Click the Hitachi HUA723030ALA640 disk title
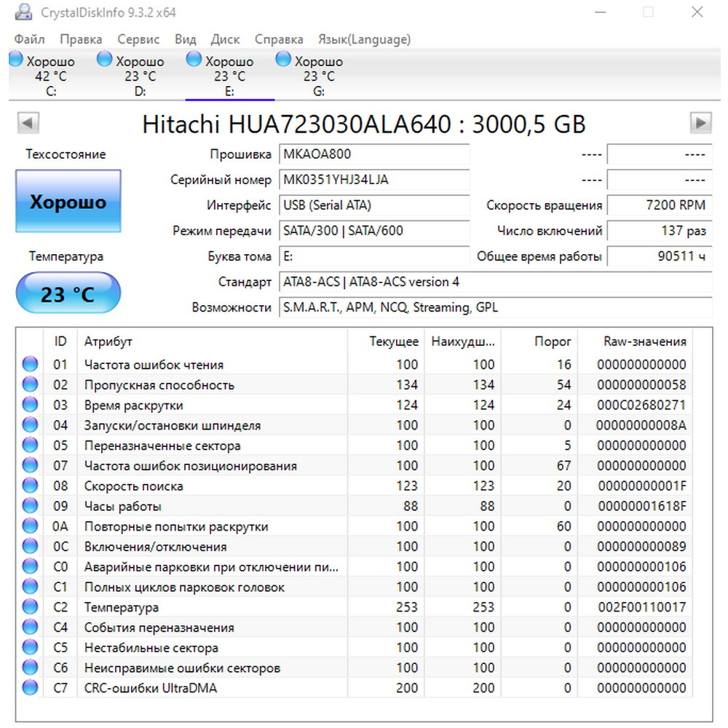This screenshot has width=728, height=728. 363,124
